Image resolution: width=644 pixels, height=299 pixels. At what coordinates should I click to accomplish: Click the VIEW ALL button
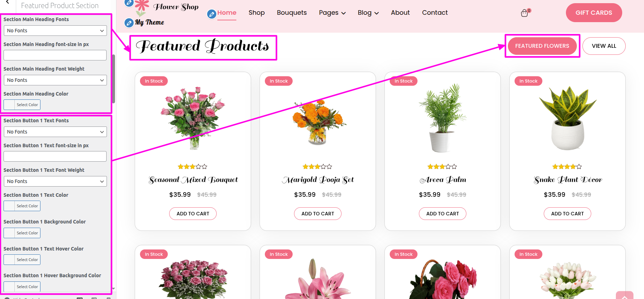604,46
